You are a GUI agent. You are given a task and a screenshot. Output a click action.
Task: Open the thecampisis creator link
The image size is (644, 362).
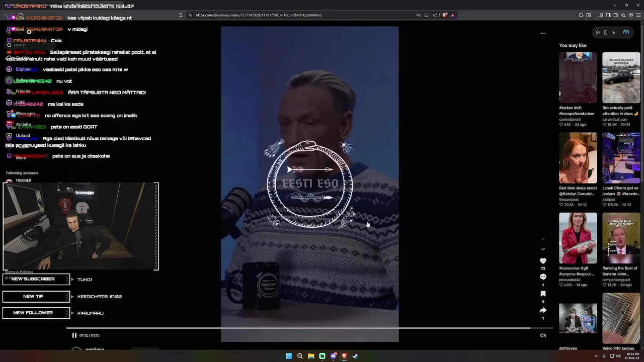click(569, 200)
